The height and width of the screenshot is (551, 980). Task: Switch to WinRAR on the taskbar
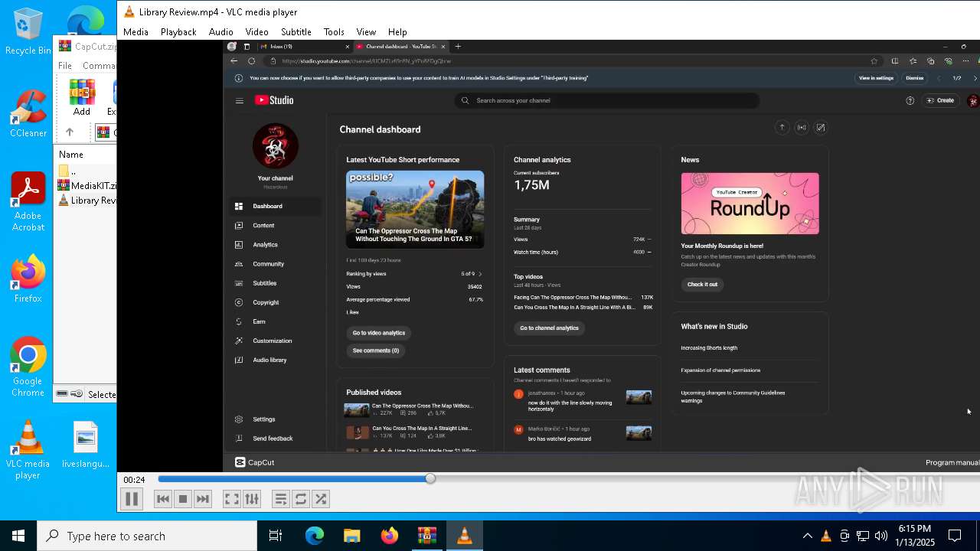[426, 536]
